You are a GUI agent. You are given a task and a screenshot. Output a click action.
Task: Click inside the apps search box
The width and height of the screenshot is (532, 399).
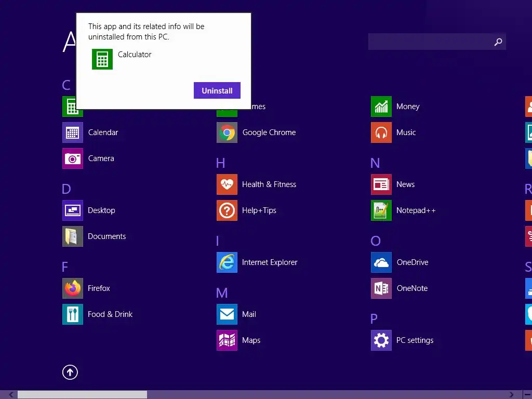437,42
